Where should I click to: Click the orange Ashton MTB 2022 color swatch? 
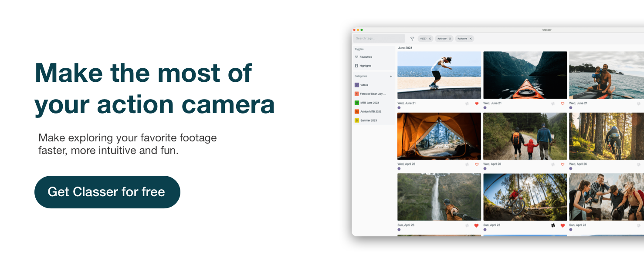pyautogui.click(x=356, y=111)
